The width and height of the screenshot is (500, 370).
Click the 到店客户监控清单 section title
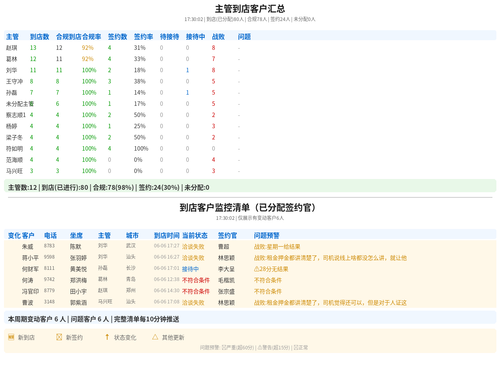(247, 208)
